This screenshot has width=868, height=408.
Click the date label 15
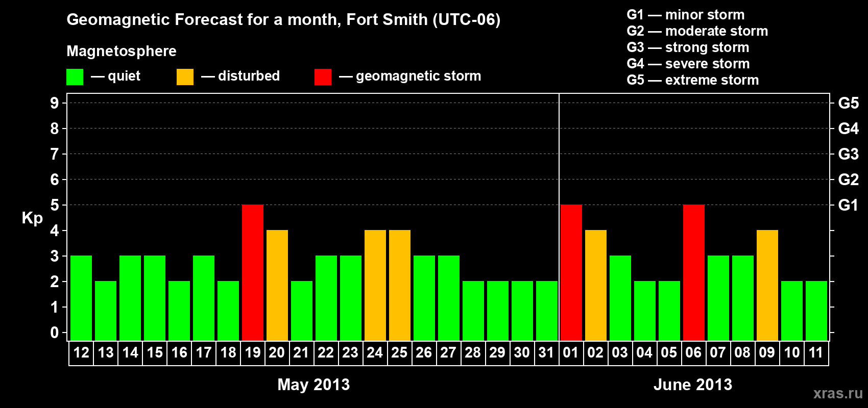click(x=155, y=353)
